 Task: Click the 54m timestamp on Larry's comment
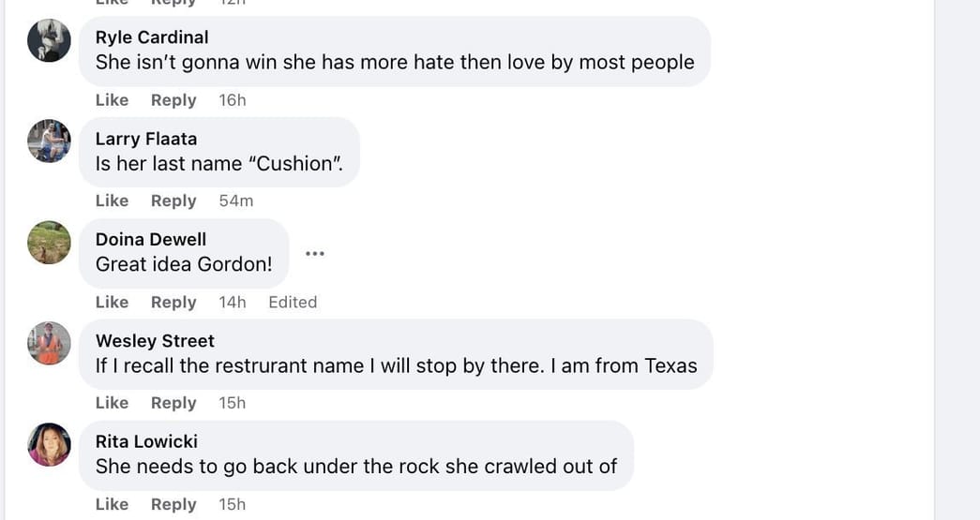pyautogui.click(x=236, y=201)
